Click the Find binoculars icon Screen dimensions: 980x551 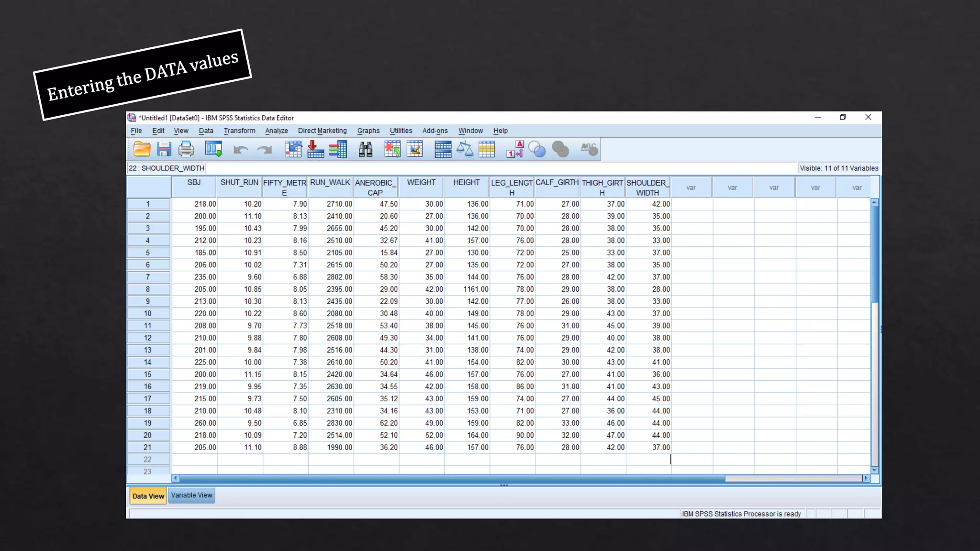[366, 150]
